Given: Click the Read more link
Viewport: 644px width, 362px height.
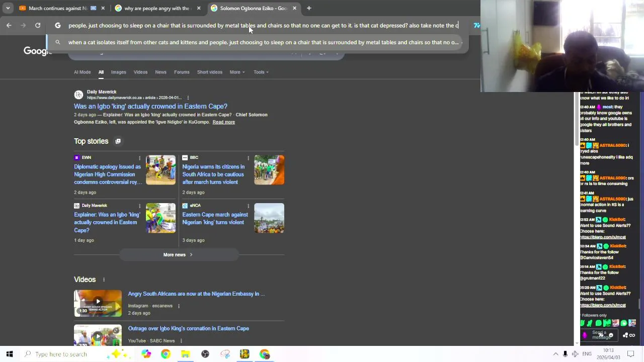Looking at the screenshot, I should pyautogui.click(x=223, y=122).
